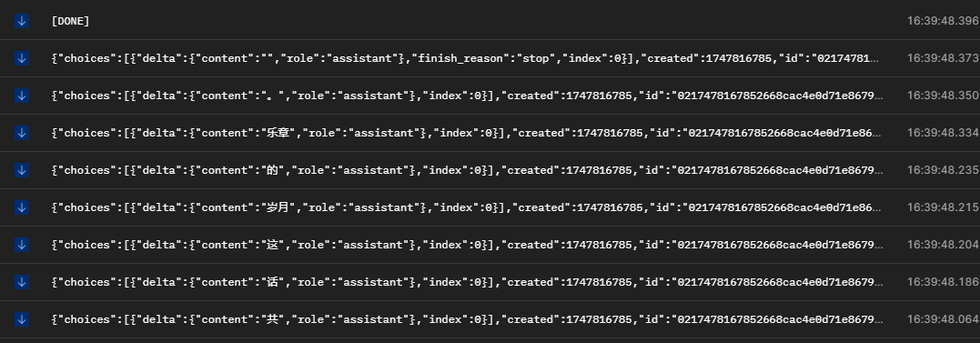Click timestamp 16:39:48.235
This screenshot has width=980, height=343.
943,170
